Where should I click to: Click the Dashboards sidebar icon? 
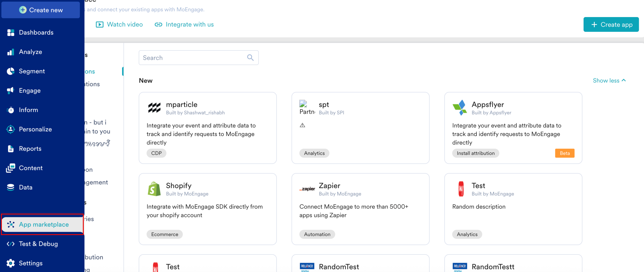tap(11, 32)
